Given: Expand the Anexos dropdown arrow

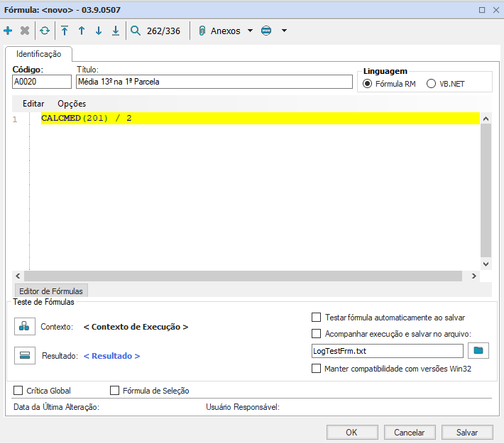Looking at the screenshot, I should (250, 31).
